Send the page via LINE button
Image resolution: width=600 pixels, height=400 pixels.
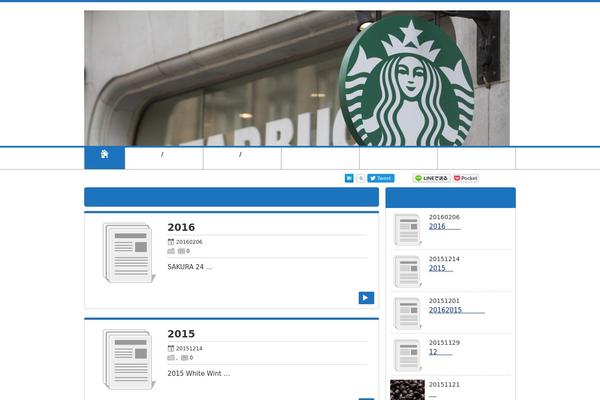tap(432, 178)
